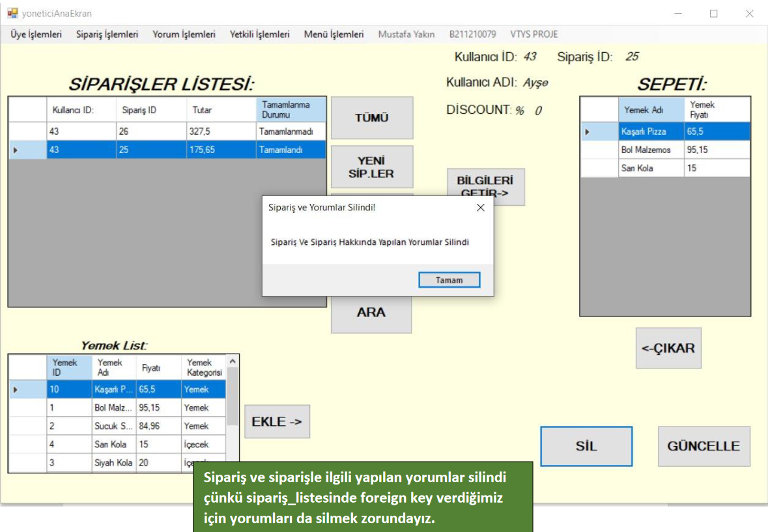Click the ARA search button
Screen dimensions: 768x532
[371, 313]
